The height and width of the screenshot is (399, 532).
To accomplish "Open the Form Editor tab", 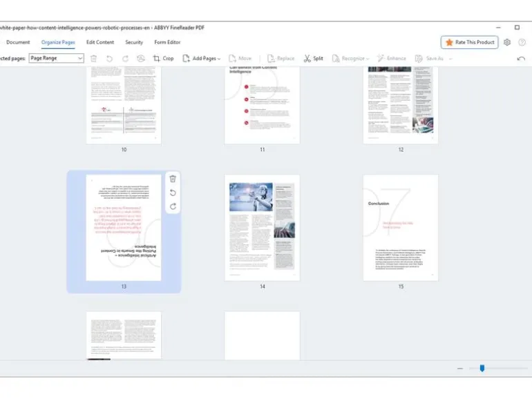I will click(x=167, y=42).
